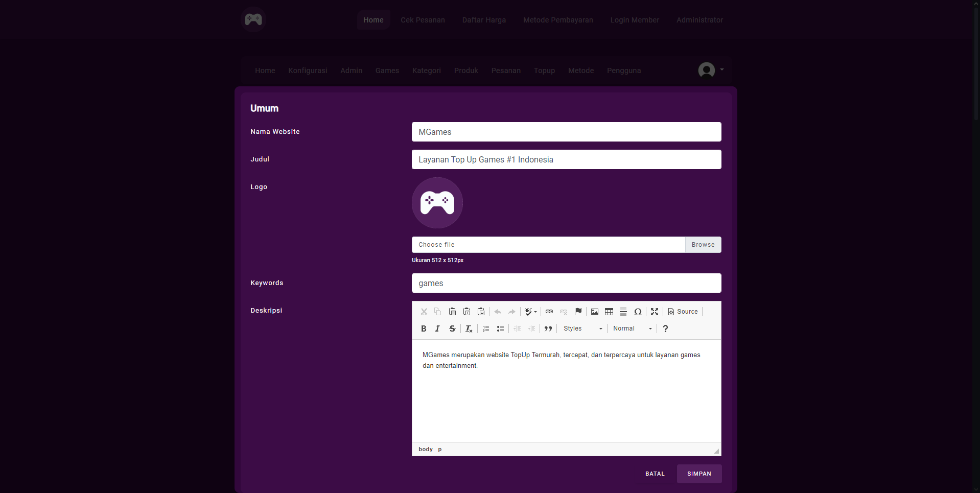Click the editor resize handle corner
Image resolution: width=980 pixels, height=493 pixels.
click(x=716, y=451)
